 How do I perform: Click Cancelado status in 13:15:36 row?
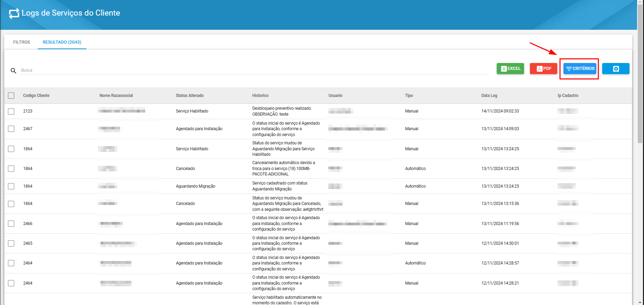(185, 204)
